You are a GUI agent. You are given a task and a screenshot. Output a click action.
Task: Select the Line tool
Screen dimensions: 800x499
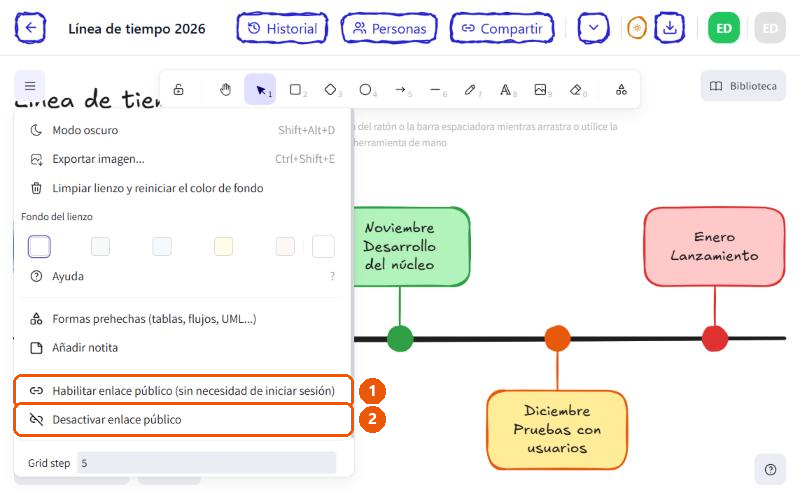click(x=435, y=90)
